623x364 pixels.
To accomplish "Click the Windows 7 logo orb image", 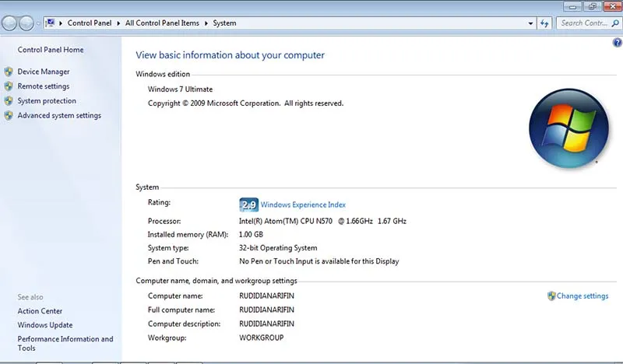I will click(x=568, y=128).
